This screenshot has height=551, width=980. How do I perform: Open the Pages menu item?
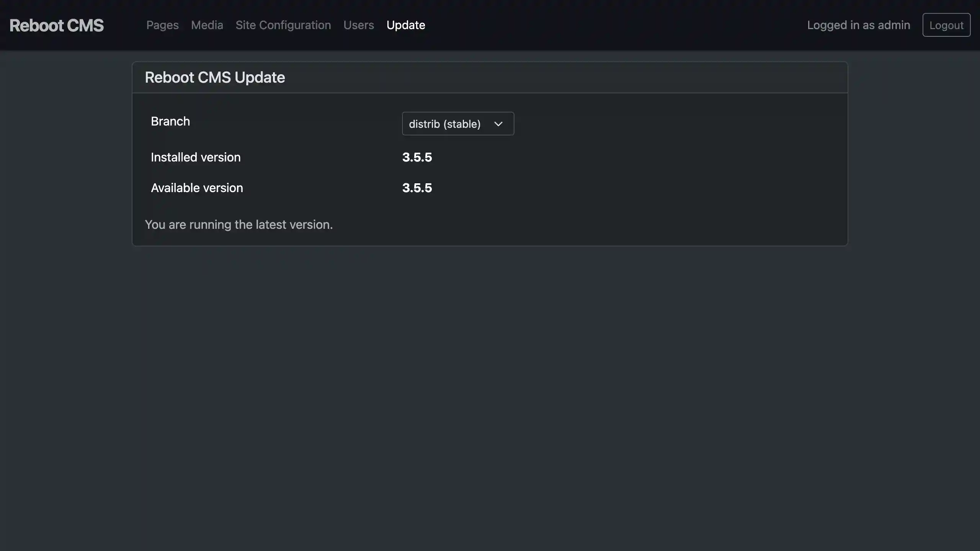162,25
